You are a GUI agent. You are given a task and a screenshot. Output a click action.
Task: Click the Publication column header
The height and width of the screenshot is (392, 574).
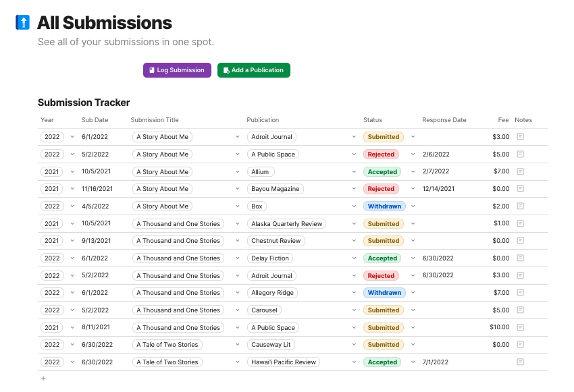263,120
